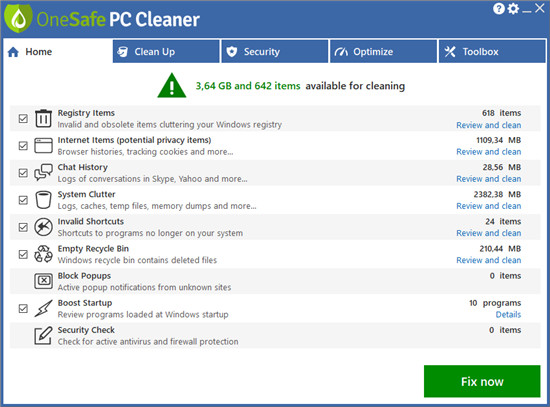Open the Clean Up tab

[166, 52]
